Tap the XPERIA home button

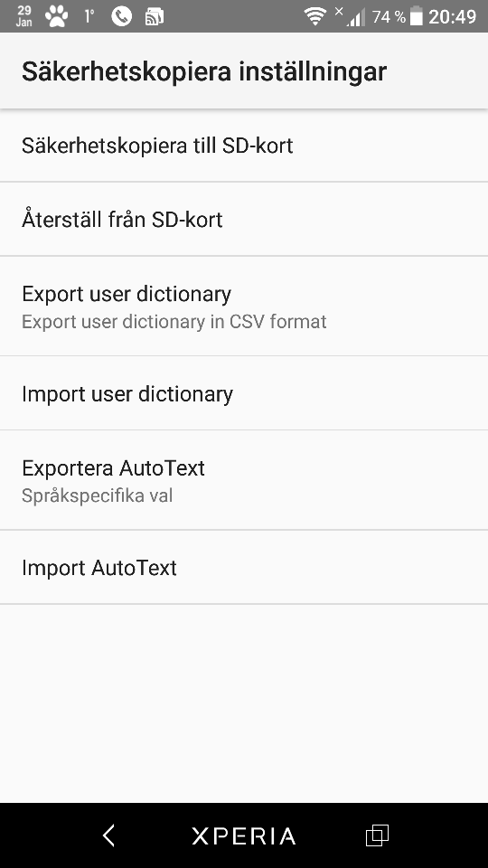[243, 835]
